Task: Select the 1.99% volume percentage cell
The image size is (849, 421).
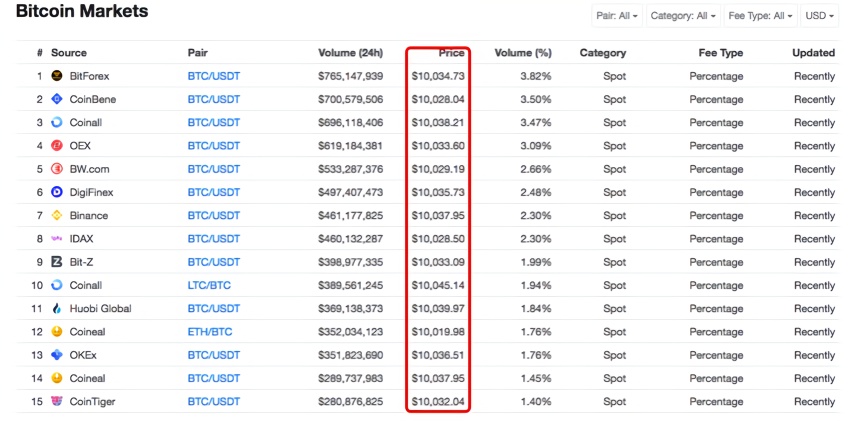Action: 535,262
